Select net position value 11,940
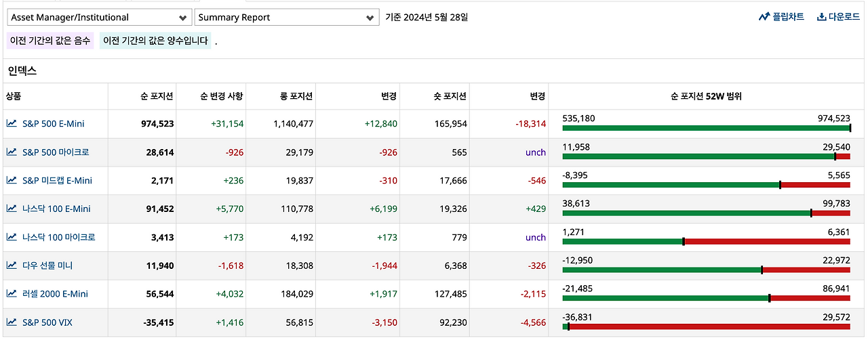 point(160,265)
